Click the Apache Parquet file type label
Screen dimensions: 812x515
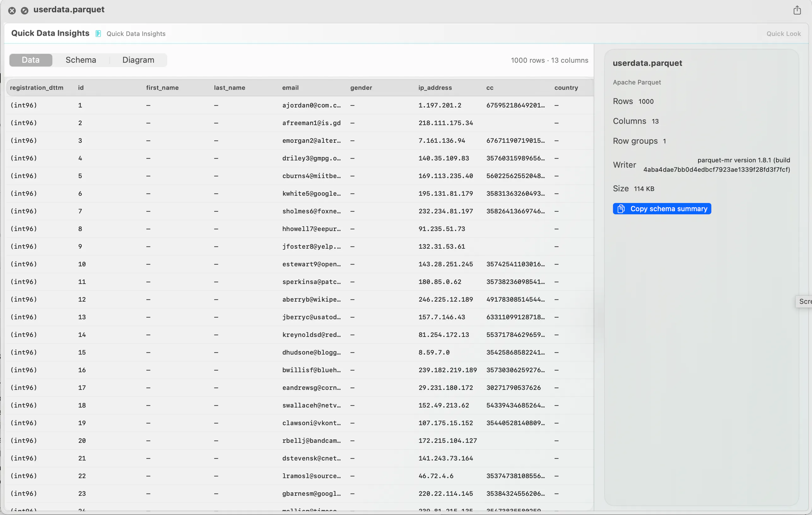click(x=637, y=82)
